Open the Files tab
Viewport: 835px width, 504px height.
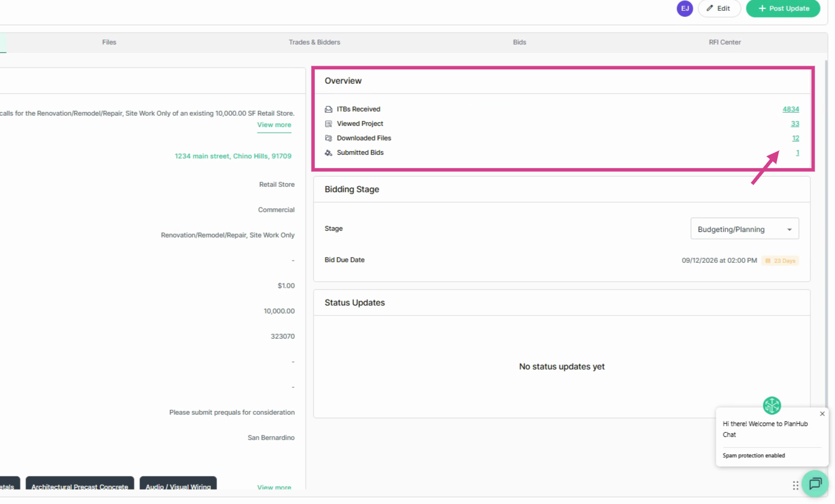click(109, 42)
